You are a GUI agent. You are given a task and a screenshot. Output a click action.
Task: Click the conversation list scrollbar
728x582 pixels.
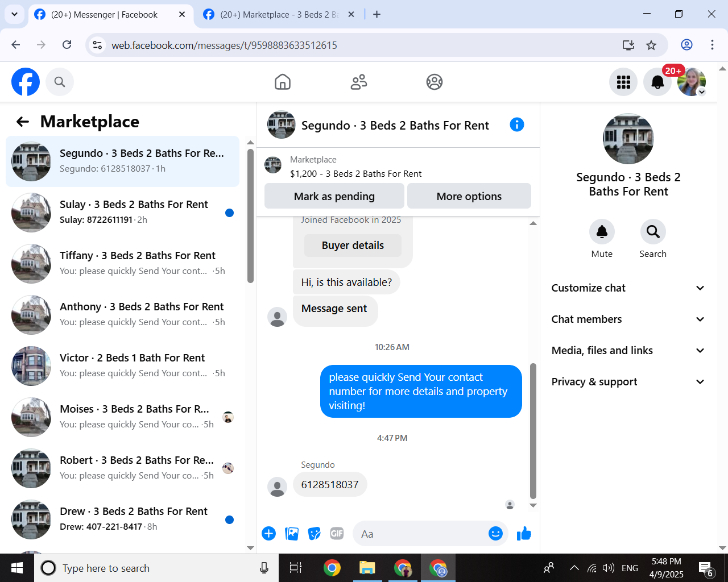(x=250, y=216)
